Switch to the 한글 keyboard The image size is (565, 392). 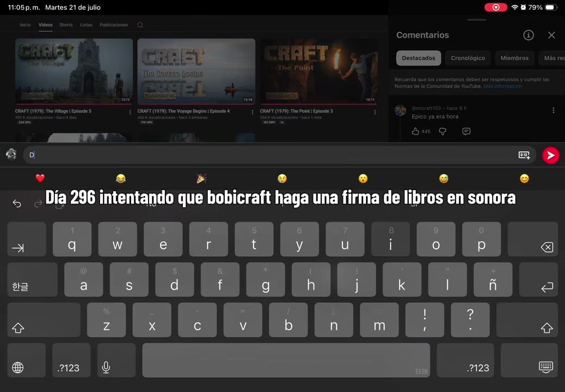[33, 280]
